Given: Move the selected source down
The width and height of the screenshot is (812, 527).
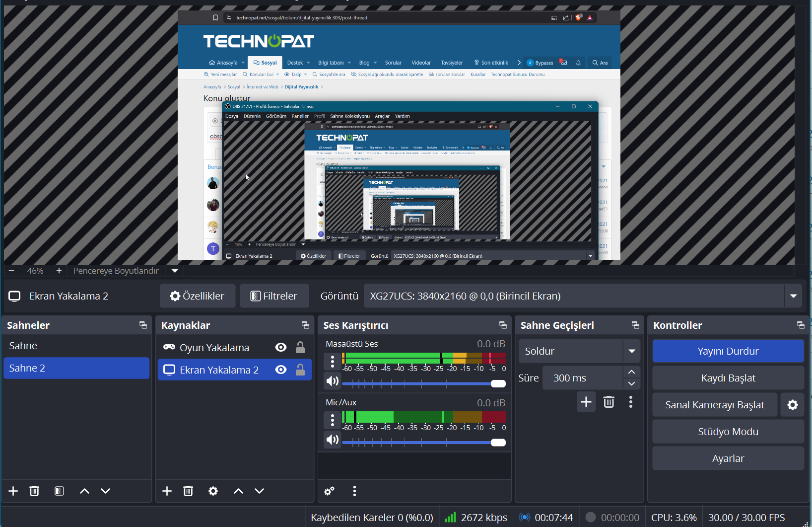Looking at the screenshot, I should coord(260,491).
